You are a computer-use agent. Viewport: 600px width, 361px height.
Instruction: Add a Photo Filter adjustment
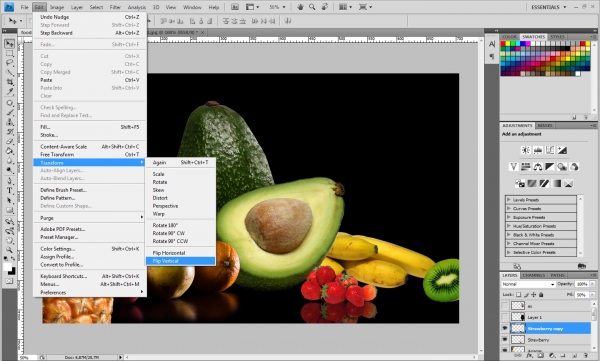(562, 167)
